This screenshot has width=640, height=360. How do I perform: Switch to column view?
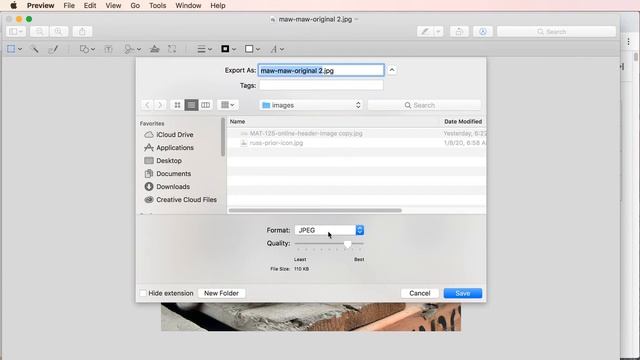205,105
